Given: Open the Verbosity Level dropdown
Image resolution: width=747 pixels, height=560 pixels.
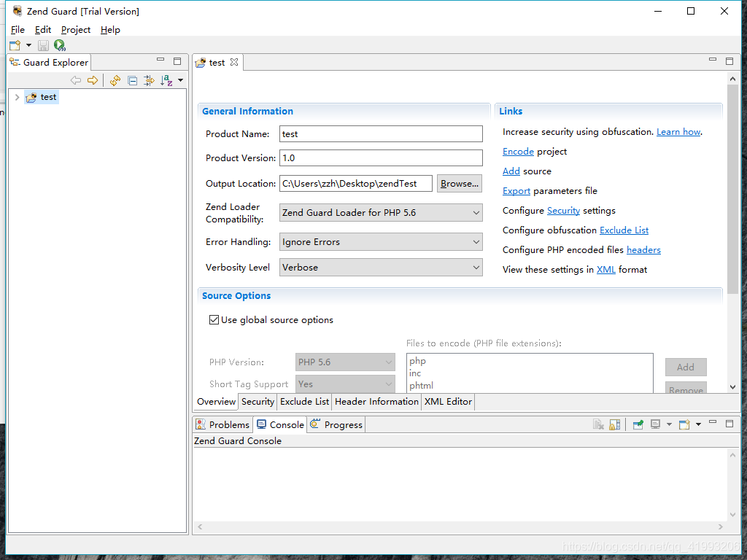Looking at the screenshot, I should (381, 267).
